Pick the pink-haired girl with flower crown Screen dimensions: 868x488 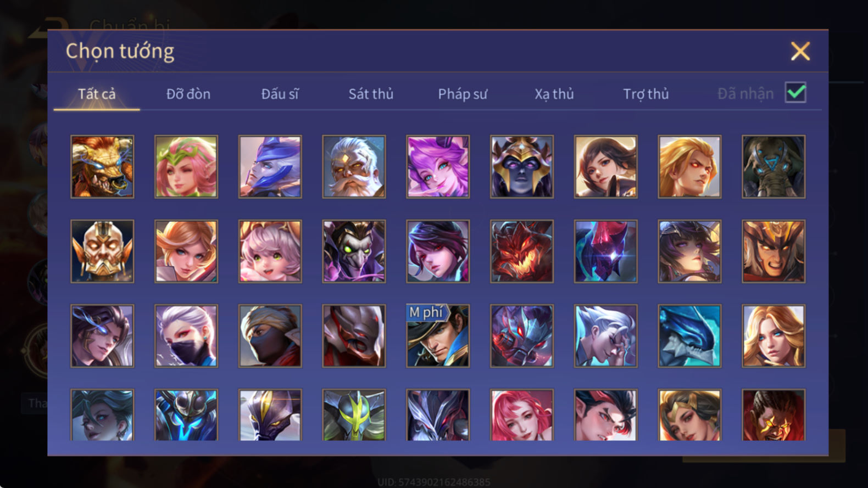pos(186,166)
